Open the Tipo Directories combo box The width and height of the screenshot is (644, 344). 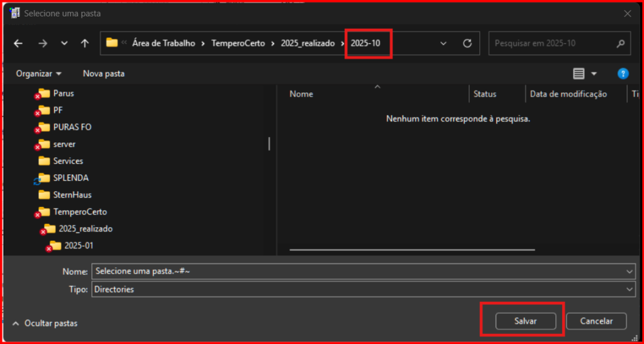(364, 289)
